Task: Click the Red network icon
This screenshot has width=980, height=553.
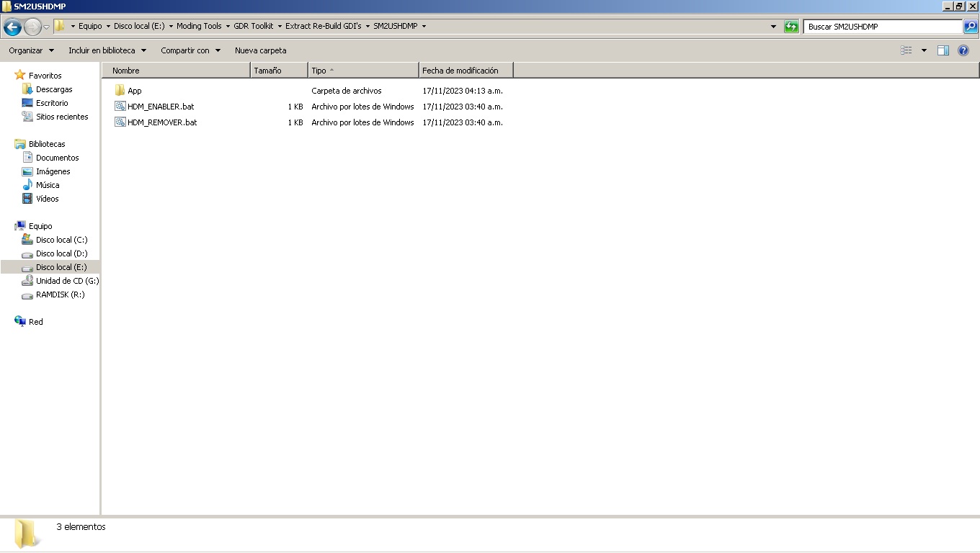Action: point(20,321)
